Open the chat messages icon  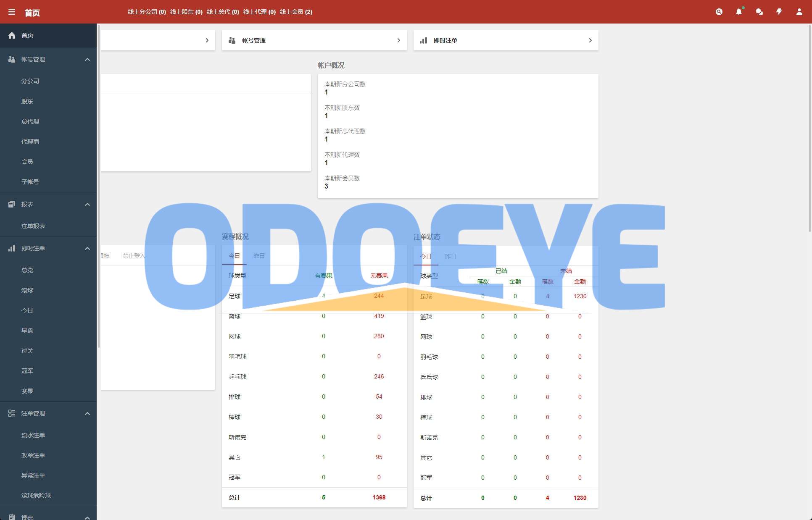coord(759,12)
